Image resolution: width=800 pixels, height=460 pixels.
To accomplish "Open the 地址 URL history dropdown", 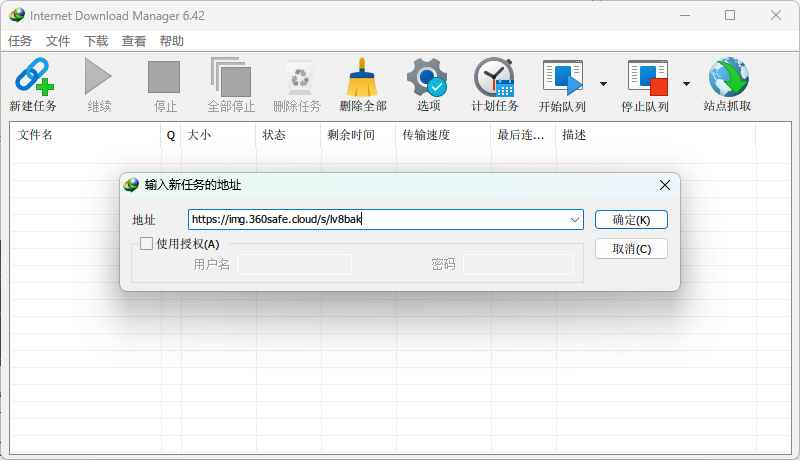I will pos(574,220).
